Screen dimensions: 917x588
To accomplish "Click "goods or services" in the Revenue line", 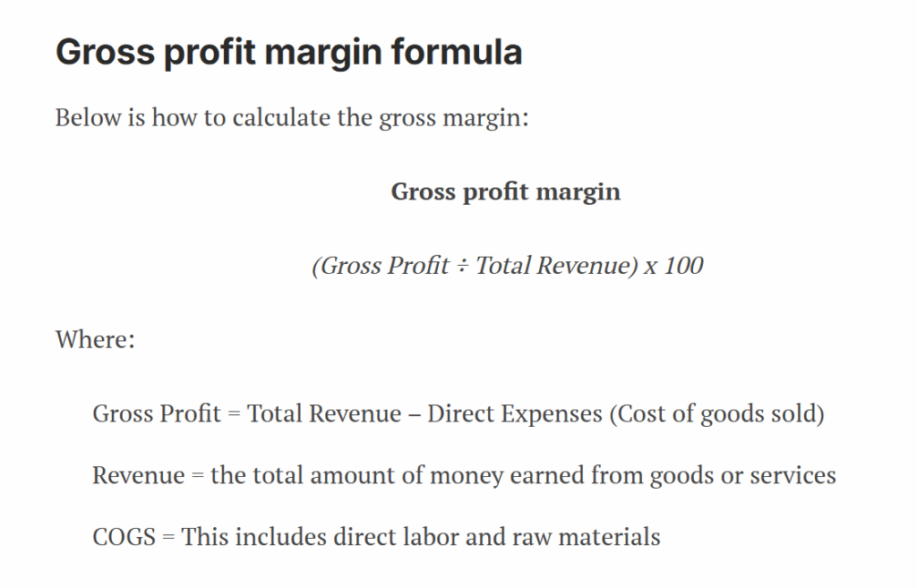I will coord(742,475).
